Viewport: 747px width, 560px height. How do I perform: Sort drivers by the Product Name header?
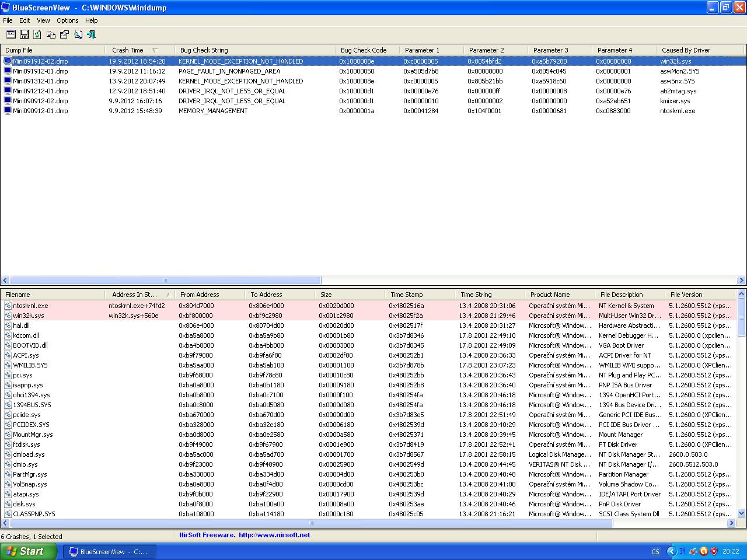coord(560,295)
